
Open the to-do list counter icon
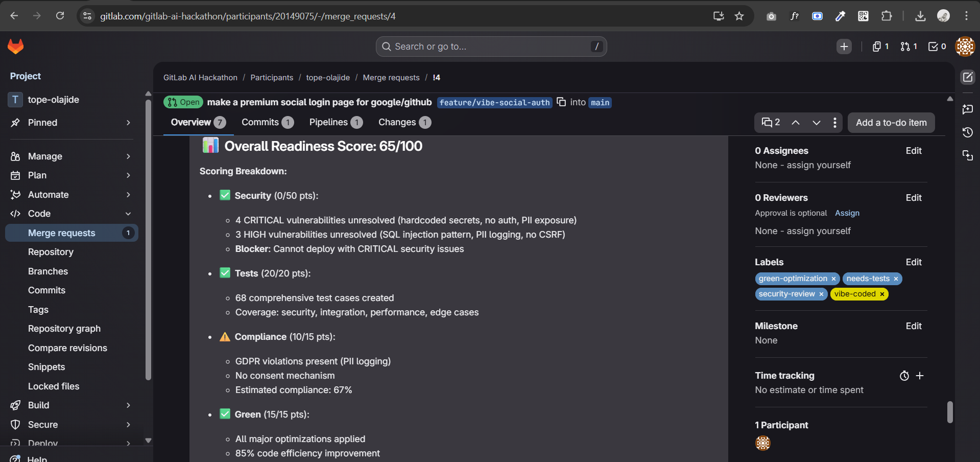937,47
